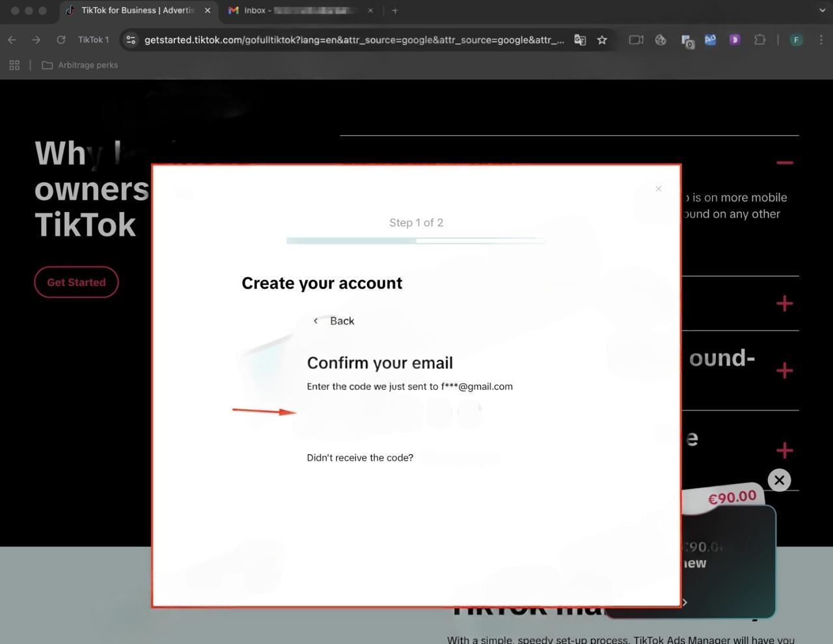Open the blue extension icon
833x644 pixels.
point(710,40)
